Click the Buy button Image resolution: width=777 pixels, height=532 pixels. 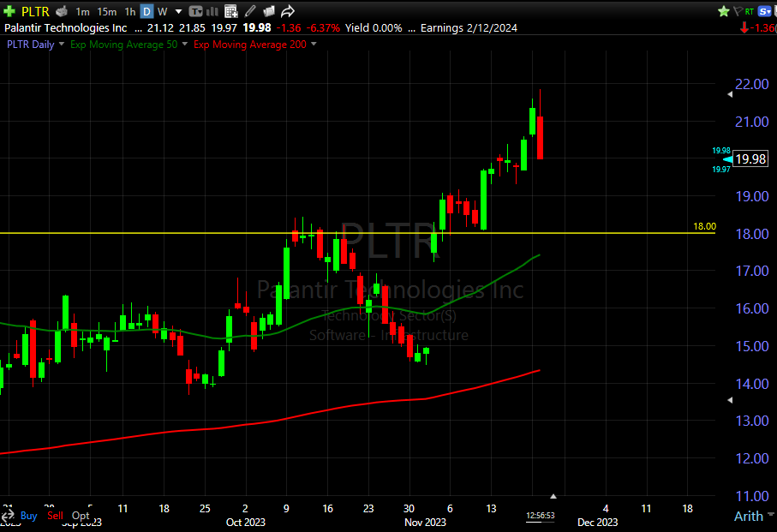tap(29, 516)
